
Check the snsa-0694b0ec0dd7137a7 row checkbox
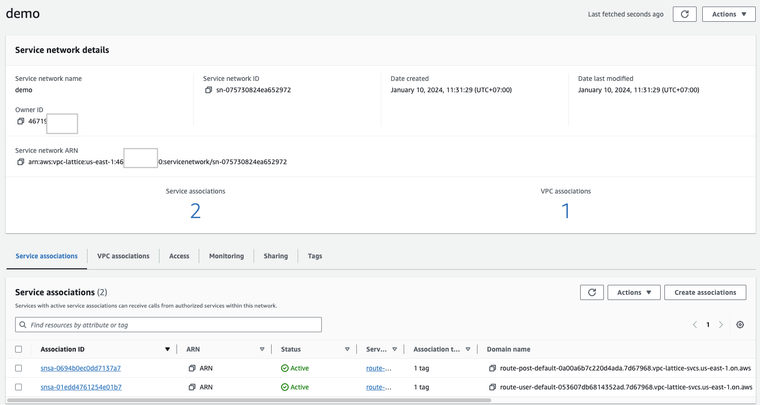click(18, 368)
